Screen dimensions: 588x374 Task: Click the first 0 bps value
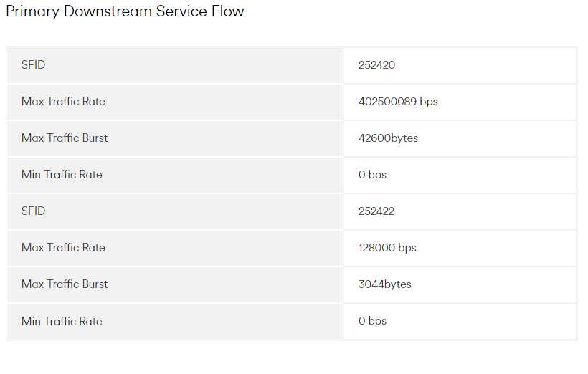pos(372,175)
